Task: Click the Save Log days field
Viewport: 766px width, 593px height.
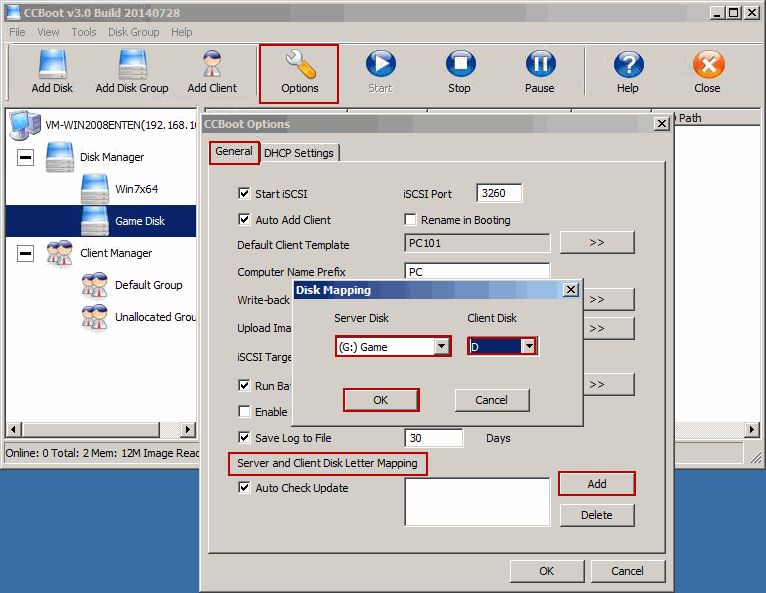Action: (x=434, y=438)
